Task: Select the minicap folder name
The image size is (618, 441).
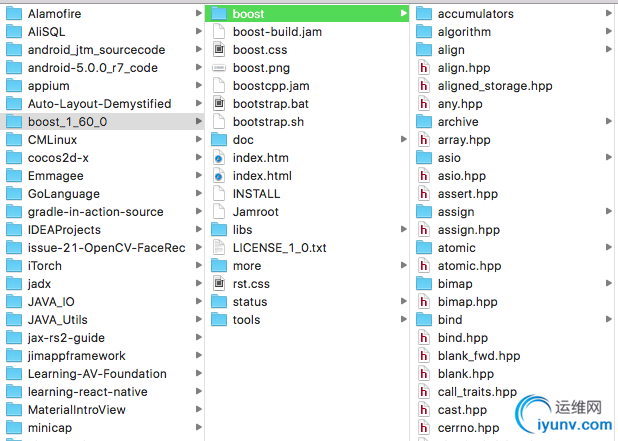Action: click(50, 428)
